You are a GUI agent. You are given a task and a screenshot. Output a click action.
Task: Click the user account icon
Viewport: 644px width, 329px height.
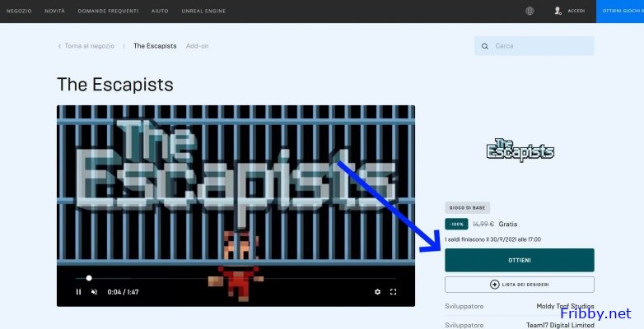(558, 11)
